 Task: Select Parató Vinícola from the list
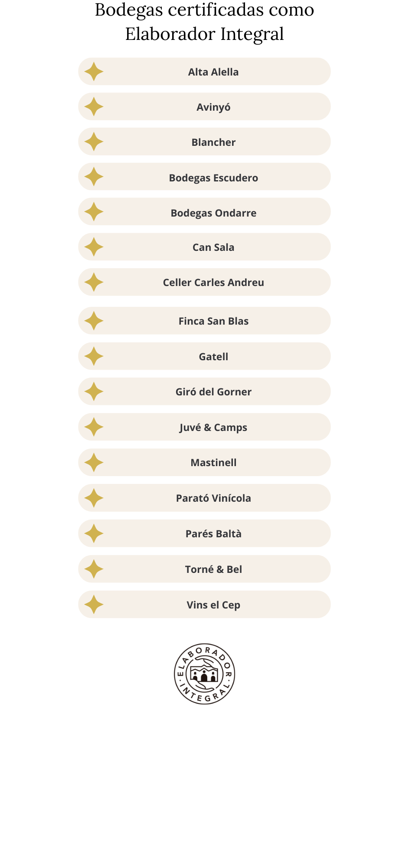pos(204,498)
